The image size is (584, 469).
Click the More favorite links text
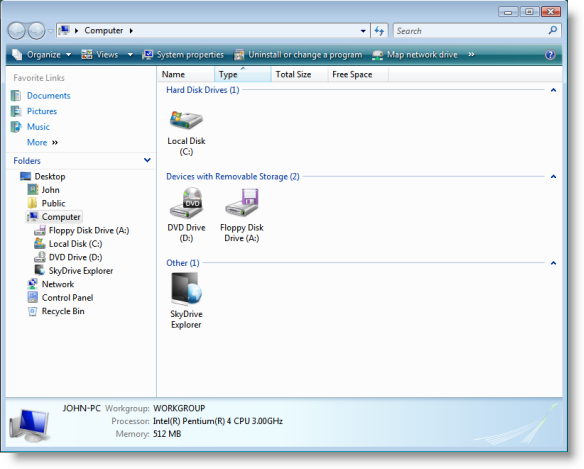[x=37, y=143]
